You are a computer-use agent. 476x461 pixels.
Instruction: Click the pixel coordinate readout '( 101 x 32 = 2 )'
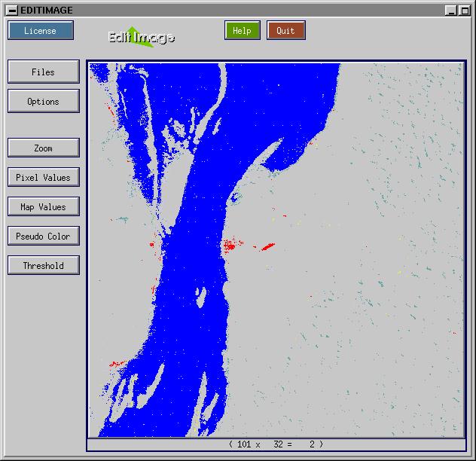[x=276, y=444]
